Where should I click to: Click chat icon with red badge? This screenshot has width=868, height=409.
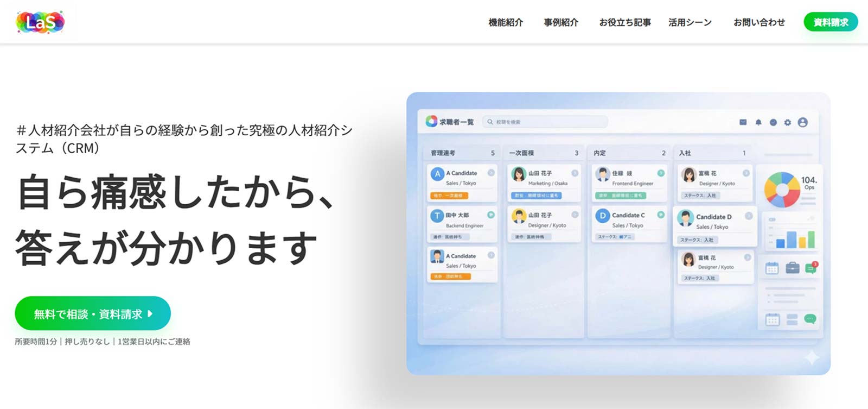[x=811, y=268]
